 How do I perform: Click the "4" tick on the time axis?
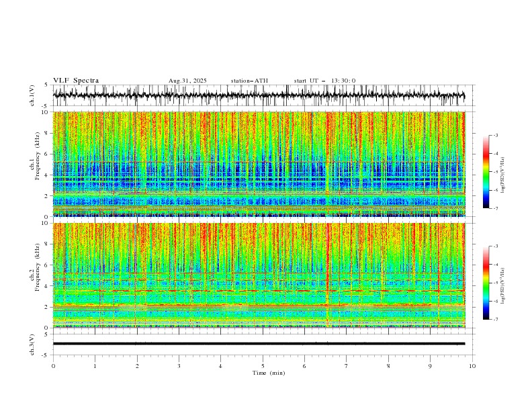tap(220, 366)
